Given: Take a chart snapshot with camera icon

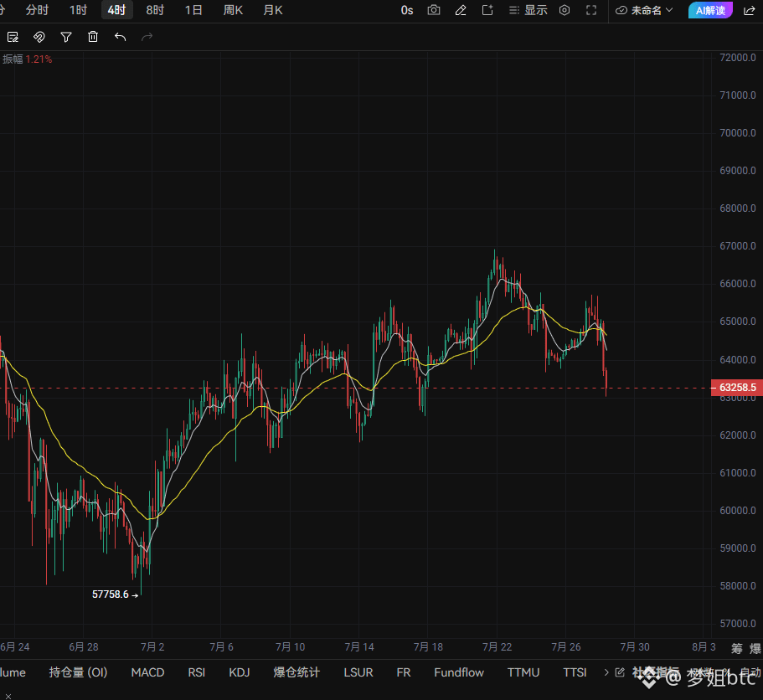Looking at the screenshot, I should click(434, 10).
